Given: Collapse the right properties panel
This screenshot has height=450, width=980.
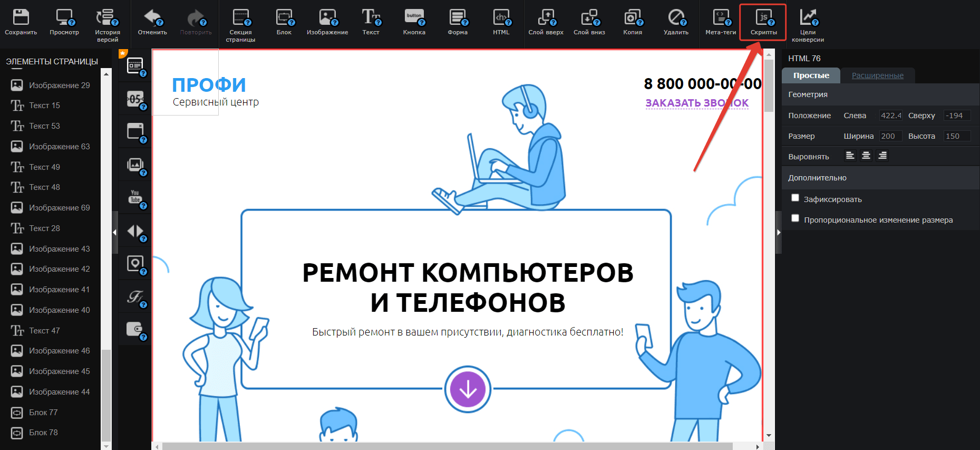Looking at the screenshot, I should 778,232.
